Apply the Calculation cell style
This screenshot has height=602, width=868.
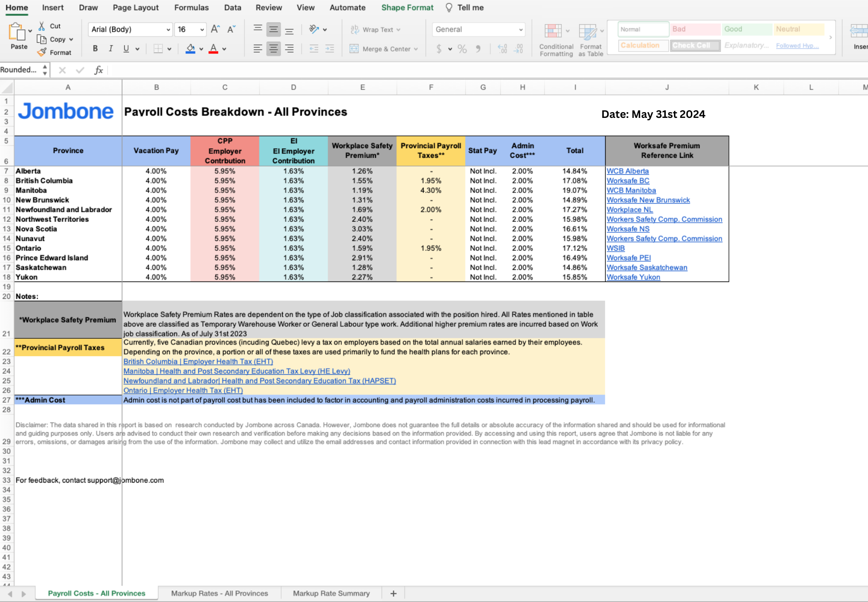[643, 45]
